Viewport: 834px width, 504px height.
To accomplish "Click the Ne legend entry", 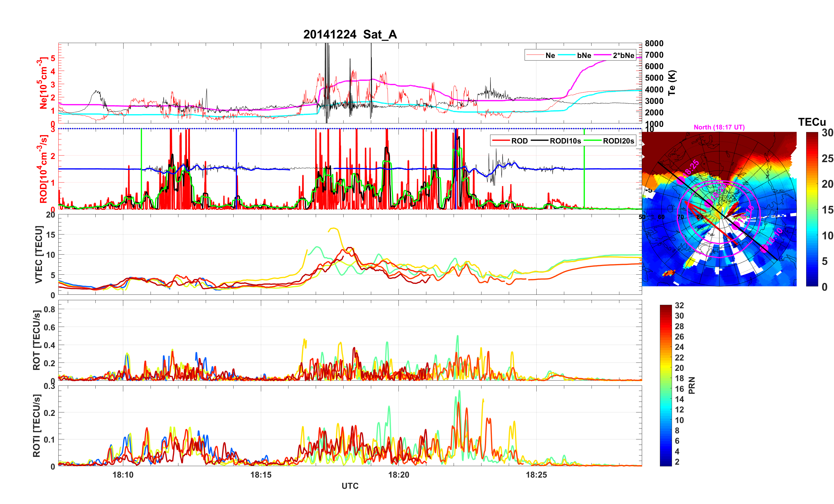I will click(x=550, y=55).
